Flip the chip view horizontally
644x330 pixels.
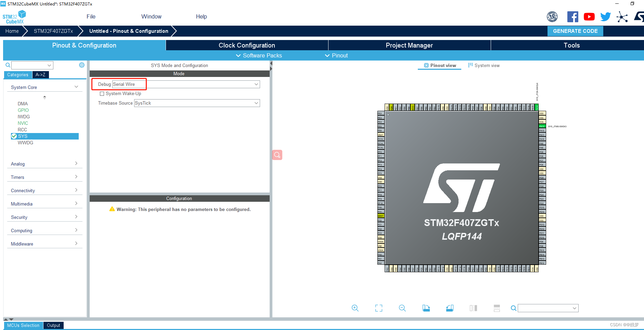(x=473, y=308)
